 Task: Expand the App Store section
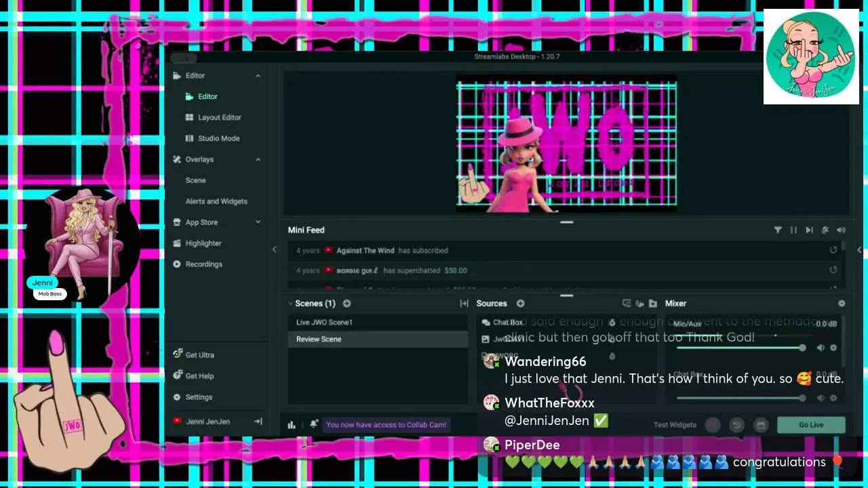(x=258, y=222)
